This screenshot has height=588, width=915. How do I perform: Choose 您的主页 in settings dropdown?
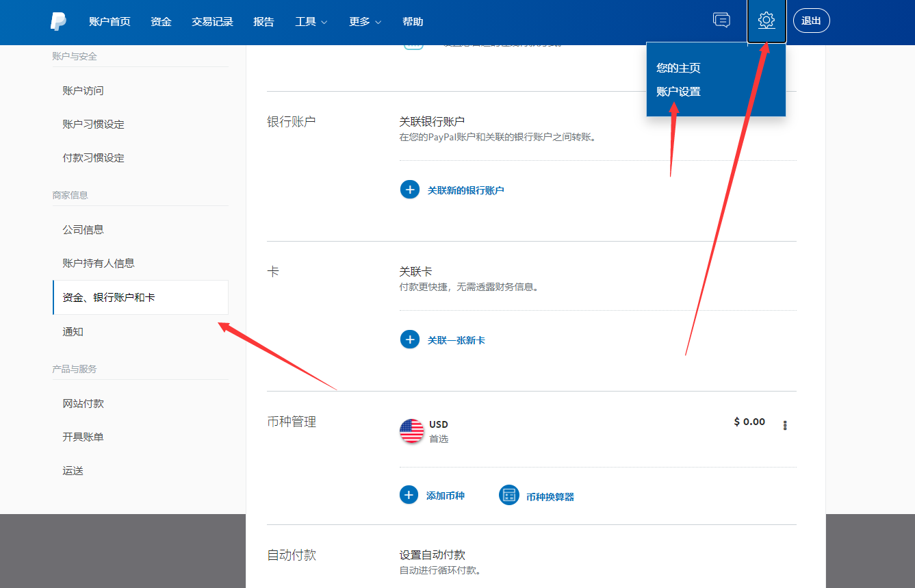678,68
